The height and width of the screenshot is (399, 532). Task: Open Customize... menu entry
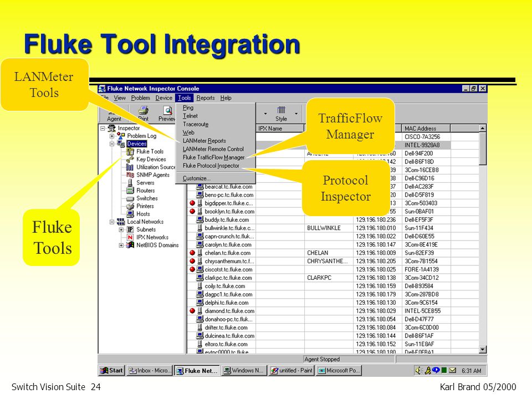[196, 178]
